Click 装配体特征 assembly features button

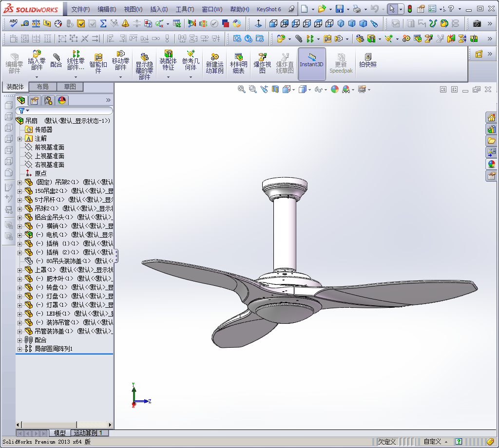point(168,60)
